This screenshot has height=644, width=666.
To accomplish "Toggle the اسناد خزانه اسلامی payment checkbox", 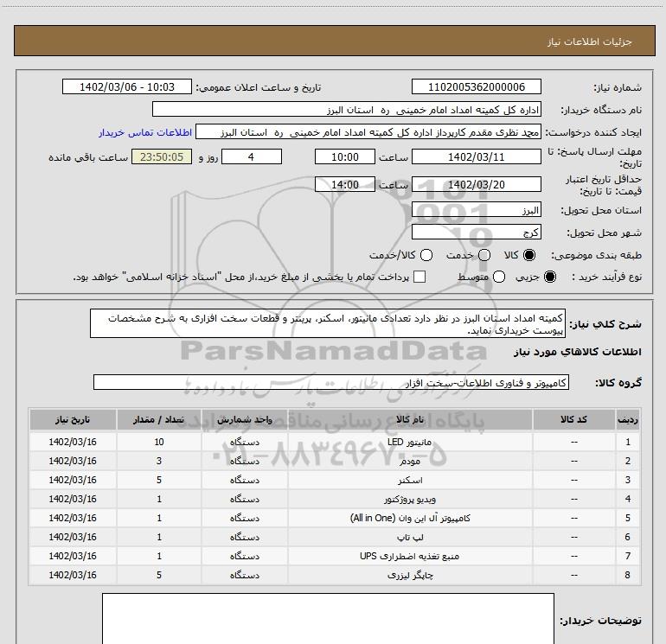I will click(x=419, y=277).
